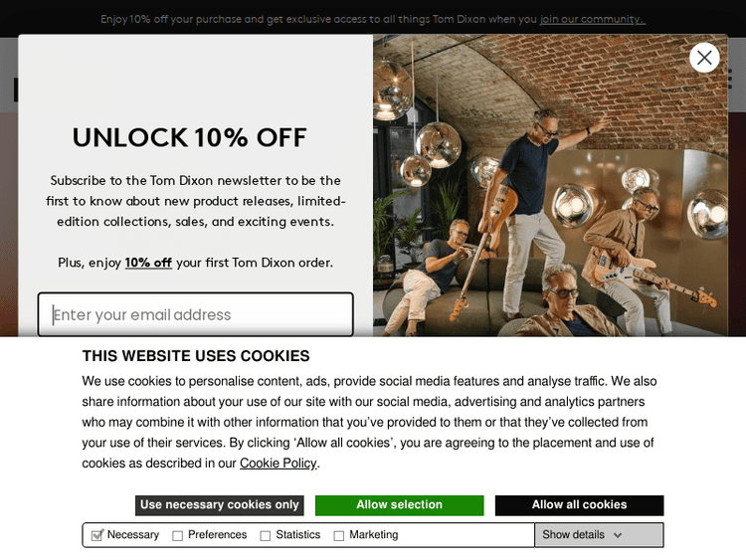The width and height of the screenshot is (746, 560).
Task: Enable the Marketing cookies checkbox
Action: coord(339,536)
